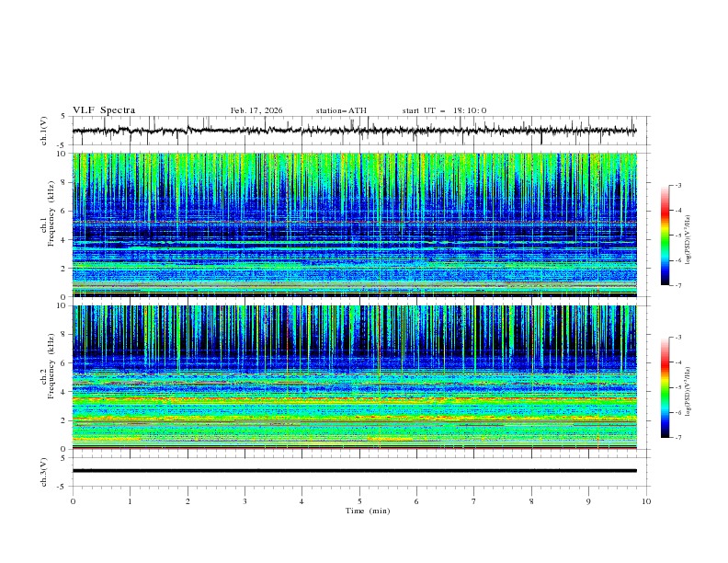Image resolution: width=728 pixels, height=563 pixels.
Task: Click inside the ch.1 spectrogram panel
Action: pyautogui.click(x=355, y=224)
